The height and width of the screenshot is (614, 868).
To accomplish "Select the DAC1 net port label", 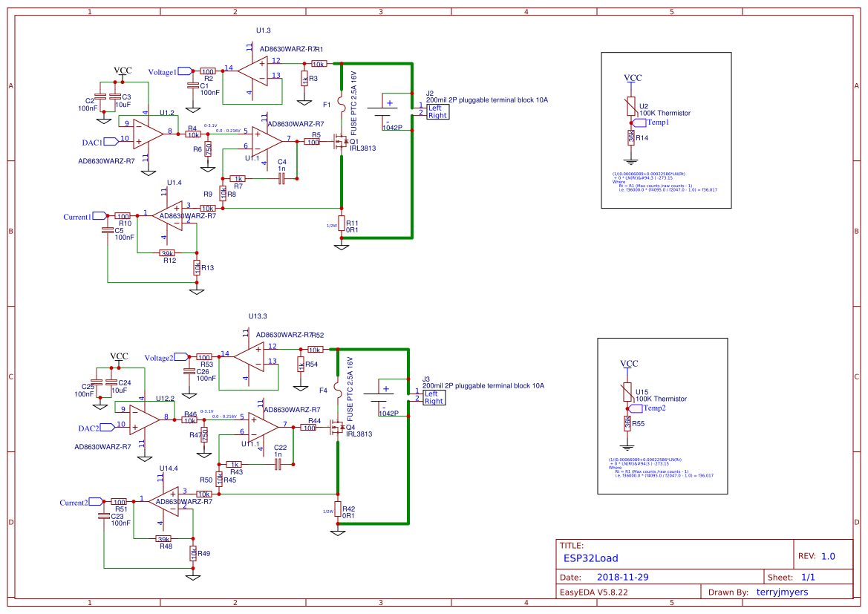I will [99, 142].
